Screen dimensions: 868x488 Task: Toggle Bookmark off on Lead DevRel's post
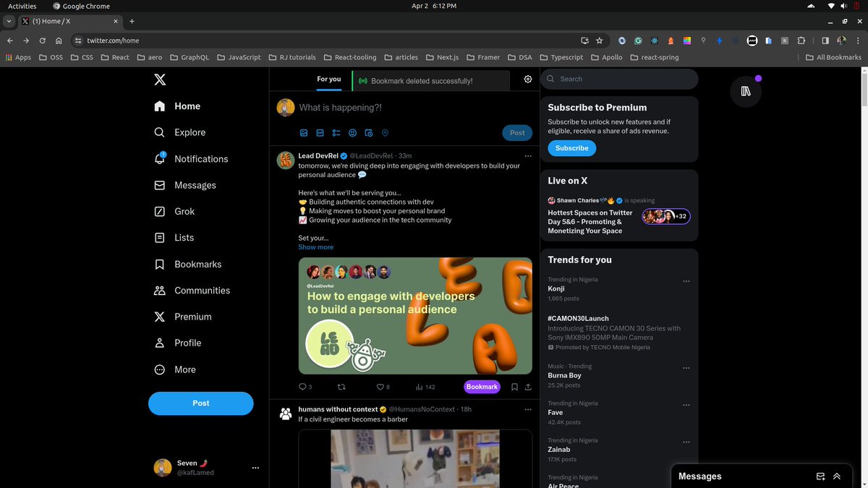(482, 387)
